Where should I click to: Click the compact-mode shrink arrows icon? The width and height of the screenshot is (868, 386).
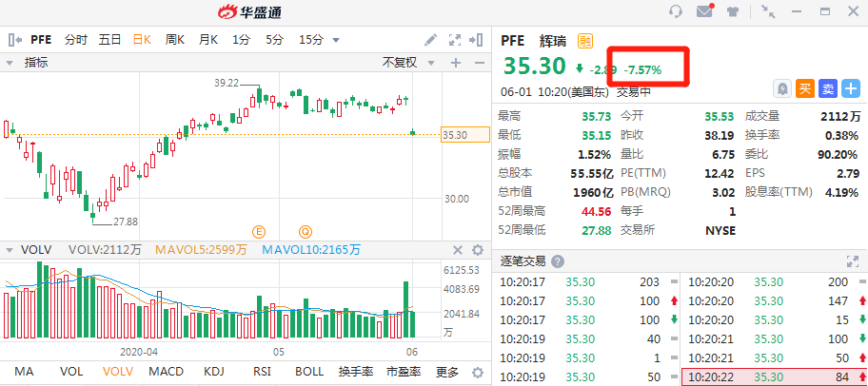point(768,11)
